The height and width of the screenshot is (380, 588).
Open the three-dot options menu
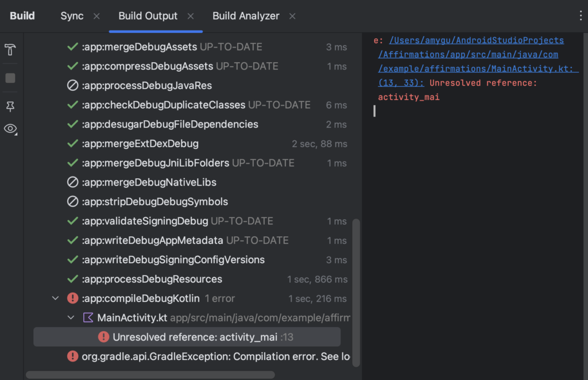[x=581, y=16]
